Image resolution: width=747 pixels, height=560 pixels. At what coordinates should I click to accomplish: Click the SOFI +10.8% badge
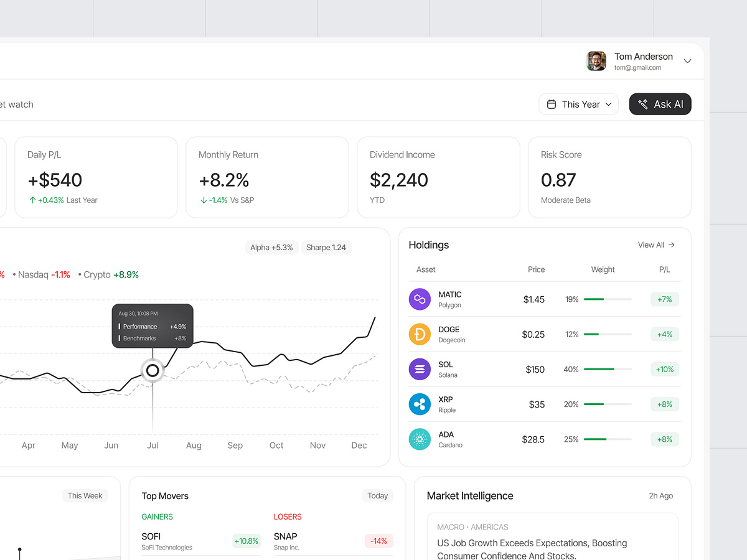(247, 541)
